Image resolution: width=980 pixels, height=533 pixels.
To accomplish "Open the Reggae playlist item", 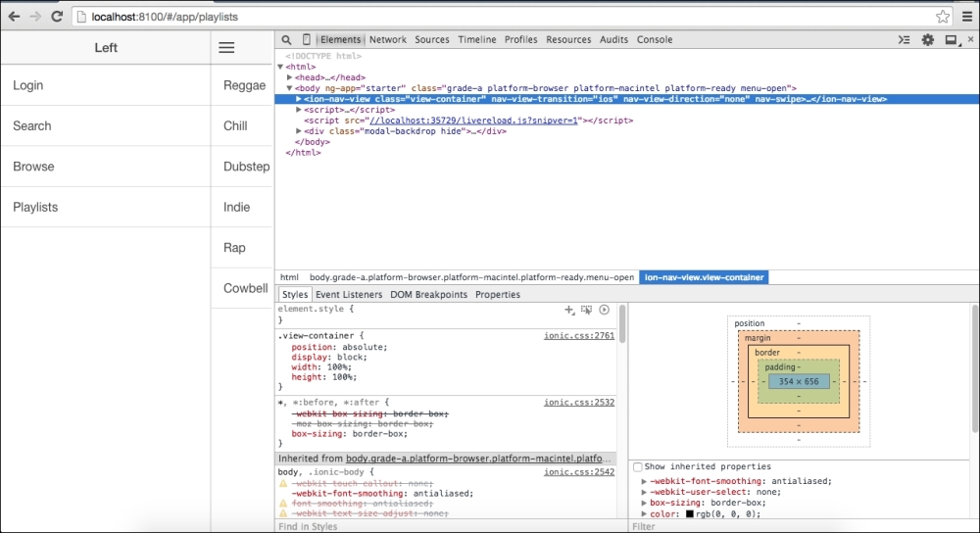I will [242, 85].
